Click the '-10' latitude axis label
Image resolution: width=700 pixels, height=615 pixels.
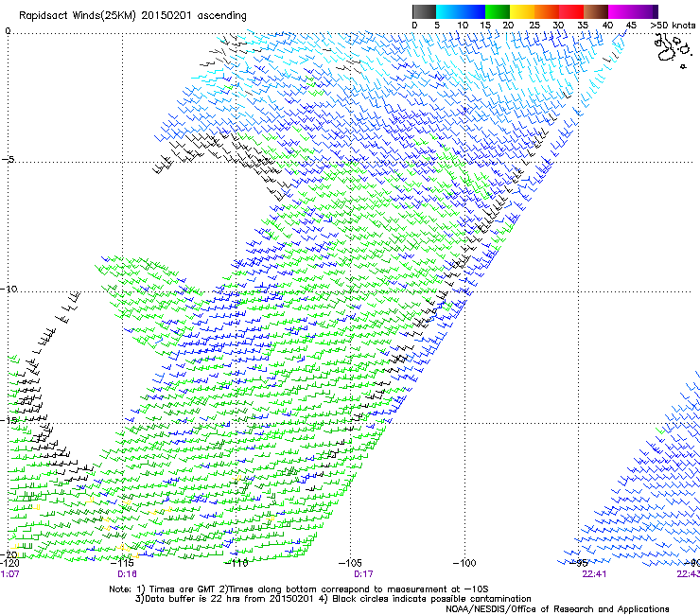pyautogui.click(x=9, y=289)
